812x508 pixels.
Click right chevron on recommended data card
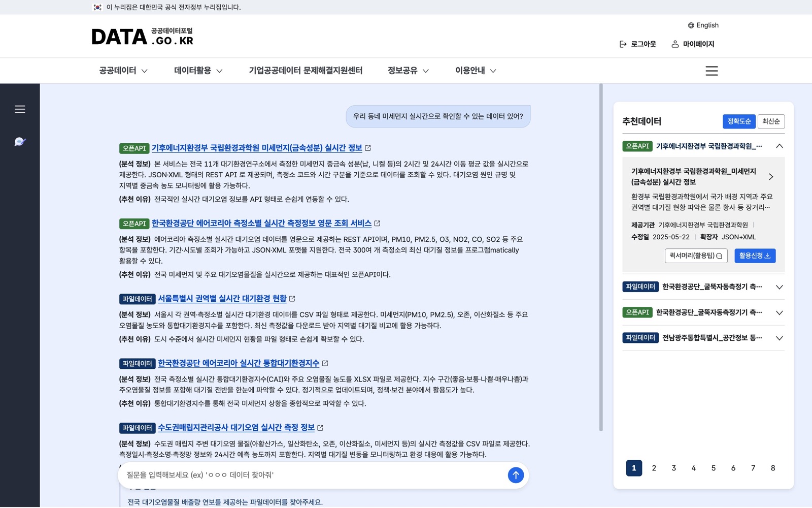pos(771,177)
